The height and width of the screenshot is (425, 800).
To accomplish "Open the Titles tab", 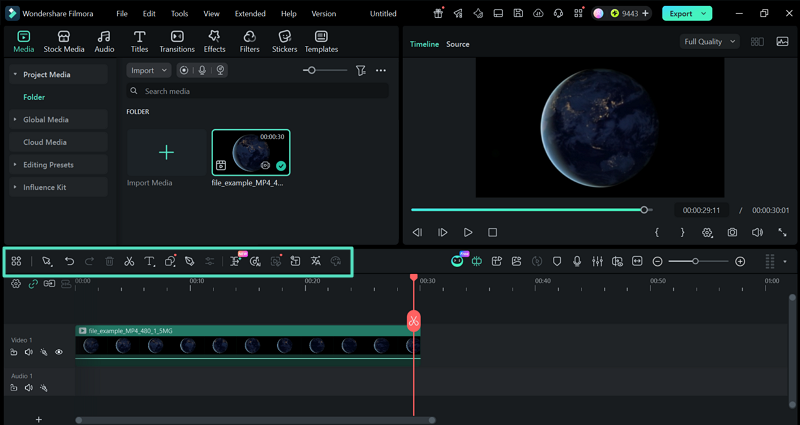I will 139,42.
